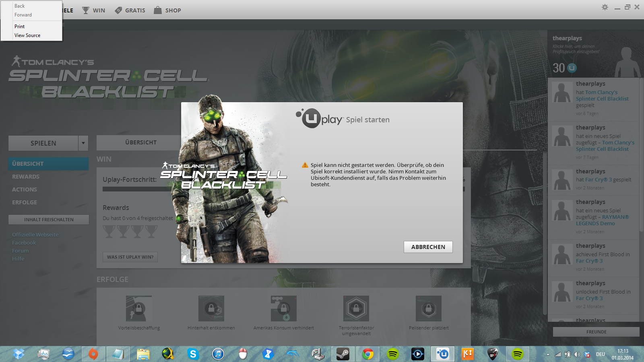Select ÜBERSICHT in the left sidebar
644x362 pixels.
tap(48, 164)
